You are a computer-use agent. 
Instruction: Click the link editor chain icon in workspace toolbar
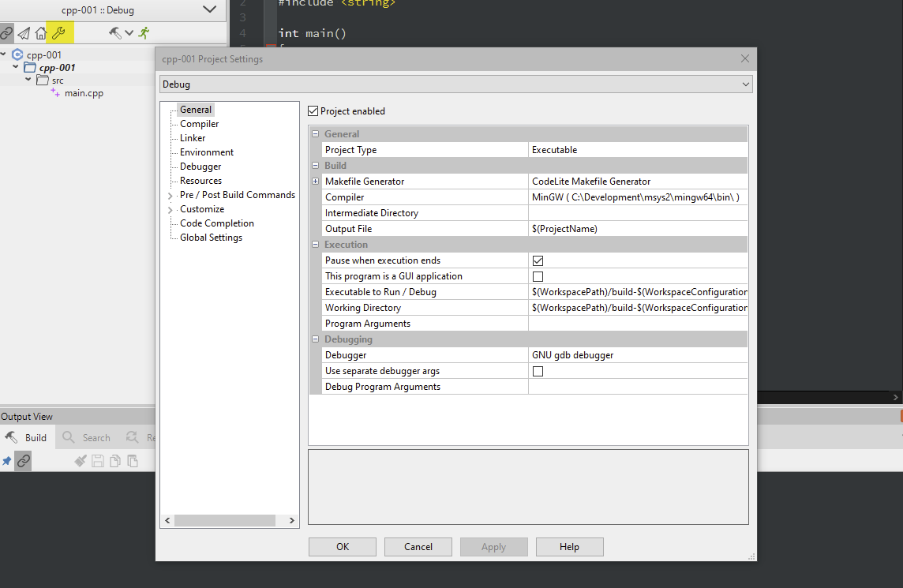(x=6, y=33)
